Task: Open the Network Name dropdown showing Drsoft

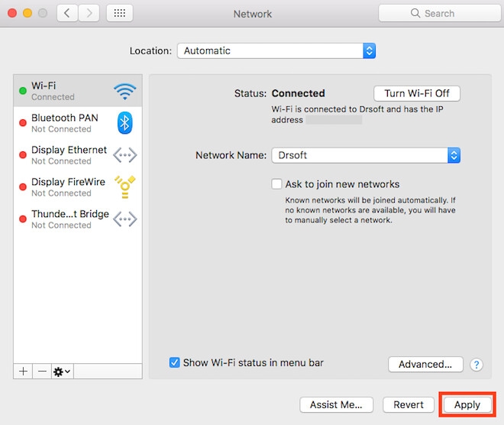Action: click(x=366, y=155)
